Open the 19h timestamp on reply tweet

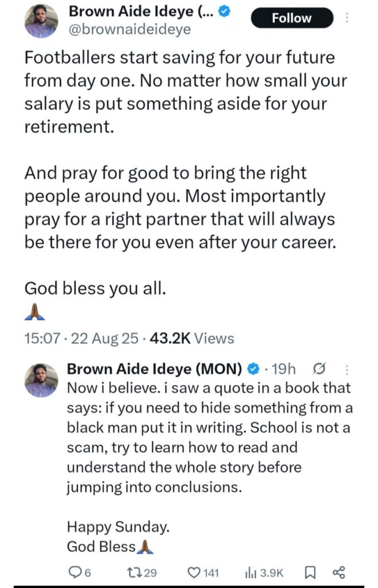click(x=283, y=369)
